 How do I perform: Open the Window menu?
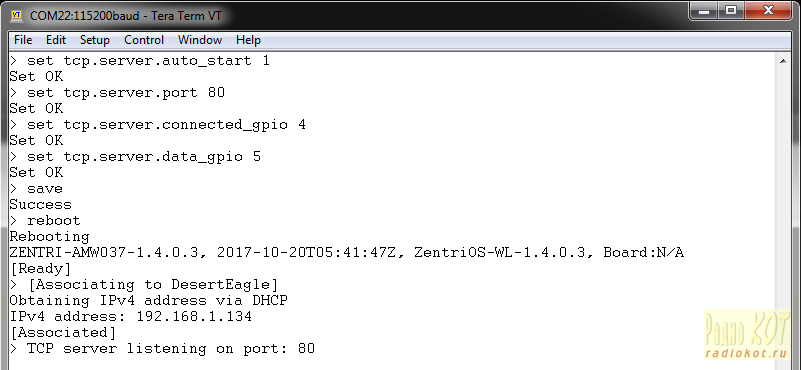(x=200, y=40)
